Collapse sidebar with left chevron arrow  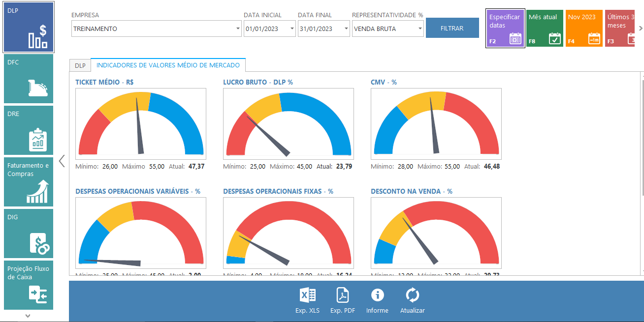click(62, 161)
